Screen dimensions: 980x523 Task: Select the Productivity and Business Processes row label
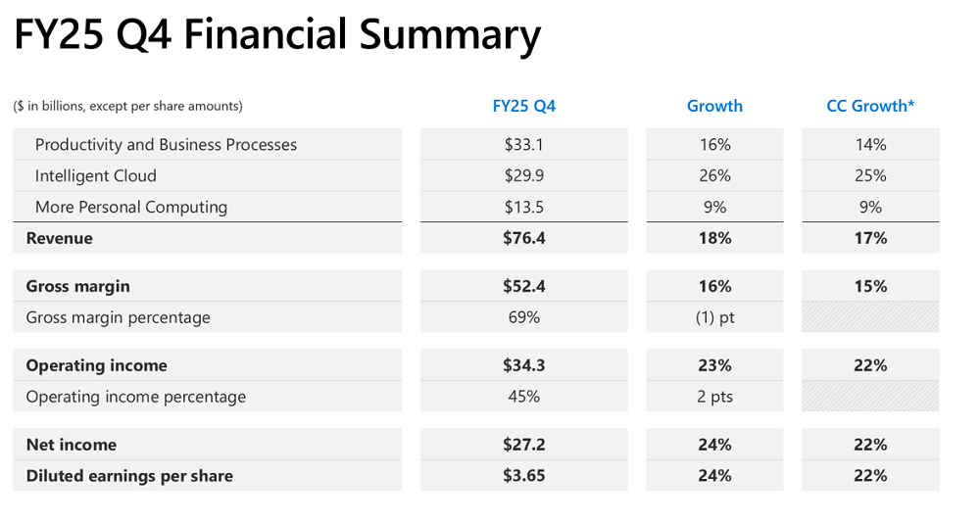pyautogui.click(x=166, y=145)
